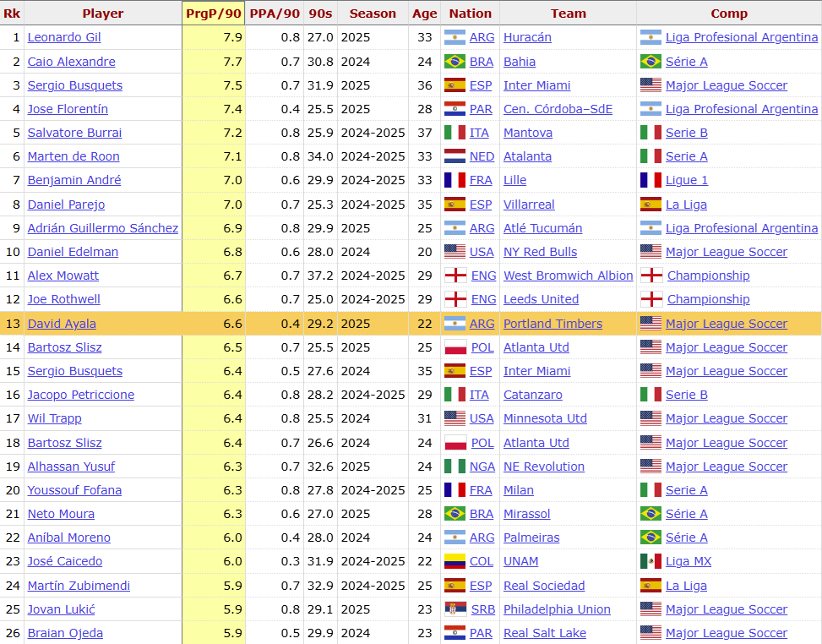822x644 pixels.
Task: Open Martín Zubimendi player page
Action: 79,586
